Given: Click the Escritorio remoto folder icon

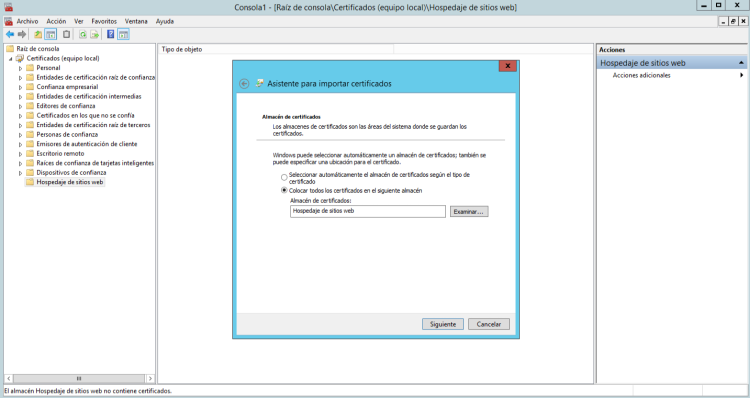Looking at the screenshot, I should tap(30, 154).
